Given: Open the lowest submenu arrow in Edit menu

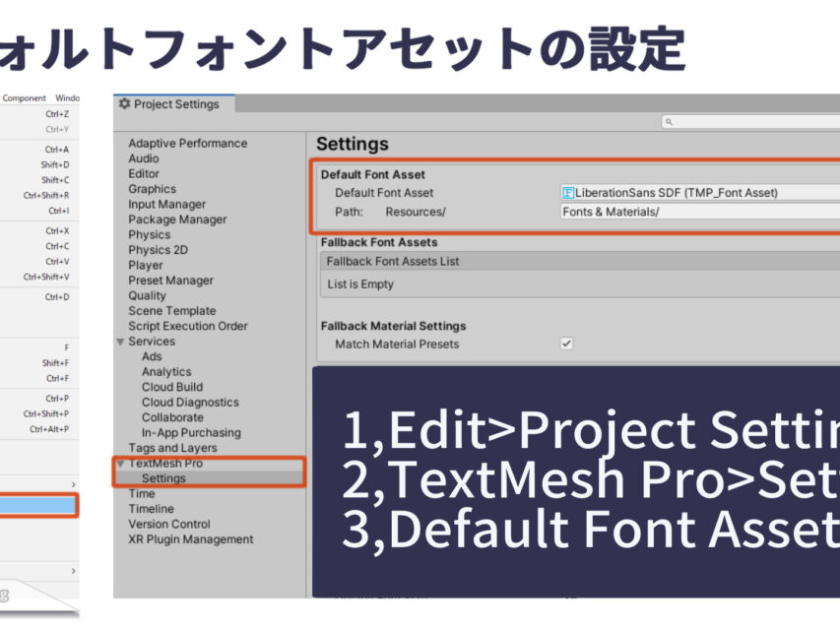Looking at the screenshot, I should (x=74, y=571).
